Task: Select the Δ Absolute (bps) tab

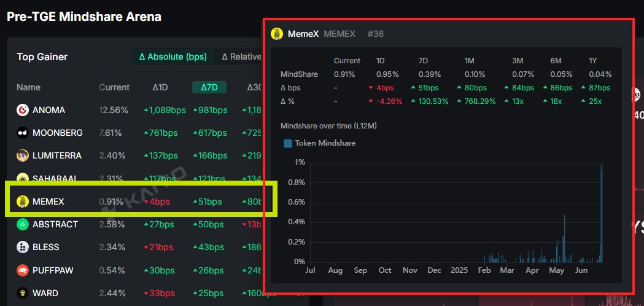Action: click(173, 57)
